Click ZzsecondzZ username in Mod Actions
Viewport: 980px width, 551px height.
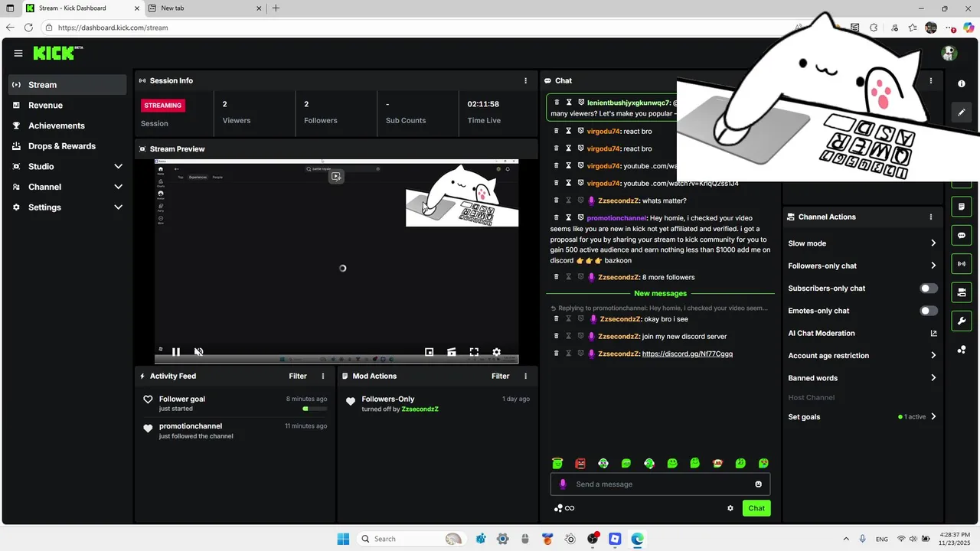pos(420,409)
